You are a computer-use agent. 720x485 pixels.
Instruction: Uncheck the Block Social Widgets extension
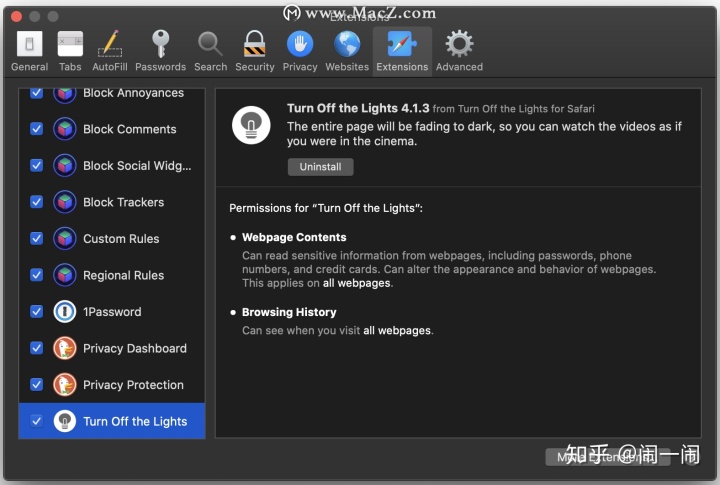37,165
